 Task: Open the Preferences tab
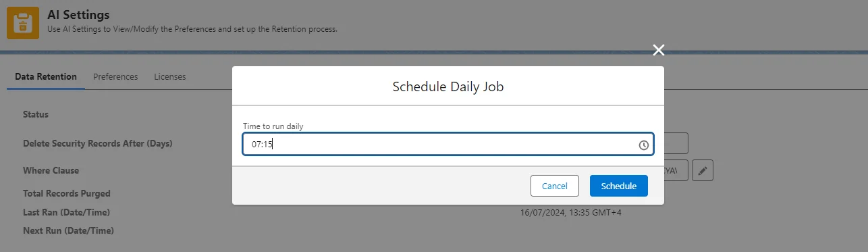tap(115, 76)
